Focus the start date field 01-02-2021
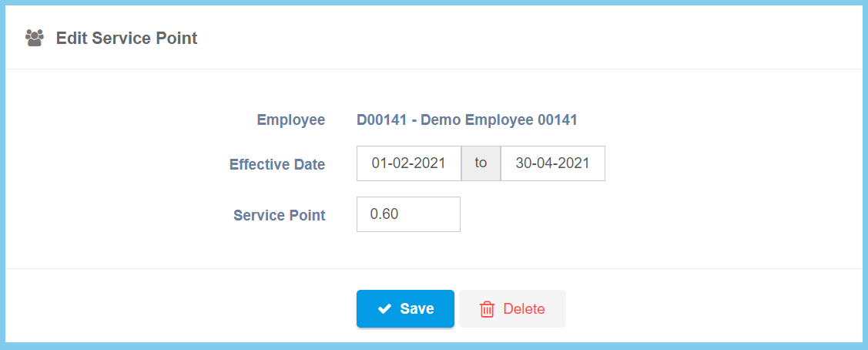This screenshot has height=350, width=868. click(x=408, y=163)
